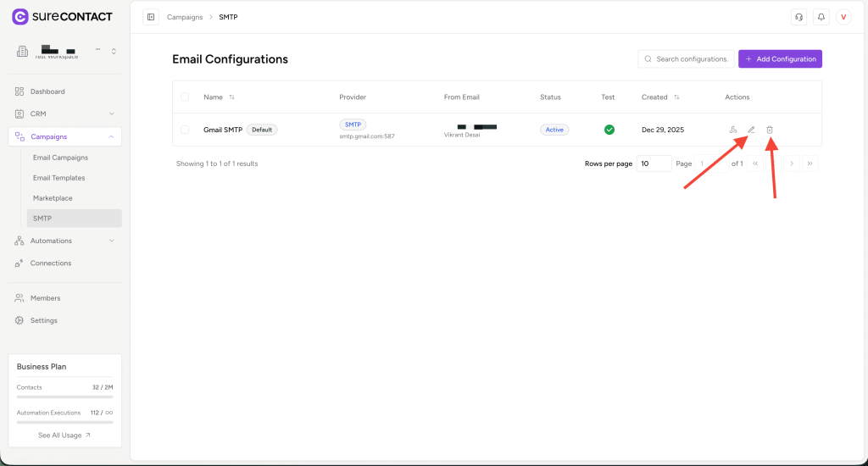
Task: Expand the CRM menu section
Action: pyautogui.click(x=65, y=114)
